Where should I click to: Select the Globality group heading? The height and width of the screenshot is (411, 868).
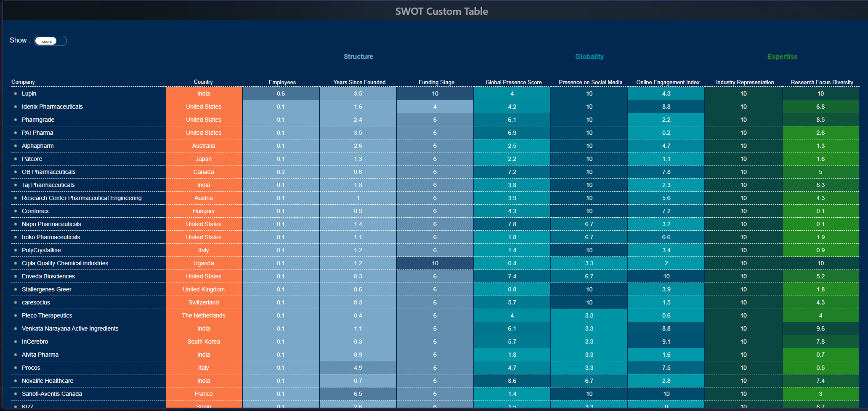tap(589, 56)
